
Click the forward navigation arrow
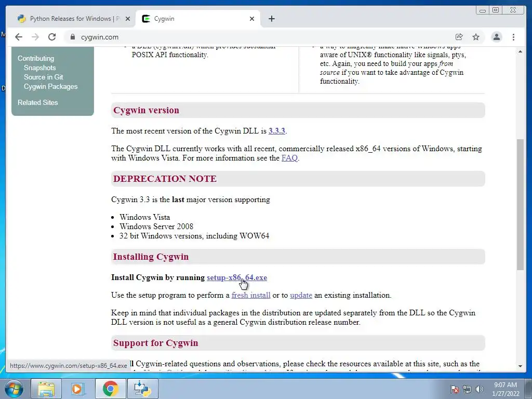35,37
